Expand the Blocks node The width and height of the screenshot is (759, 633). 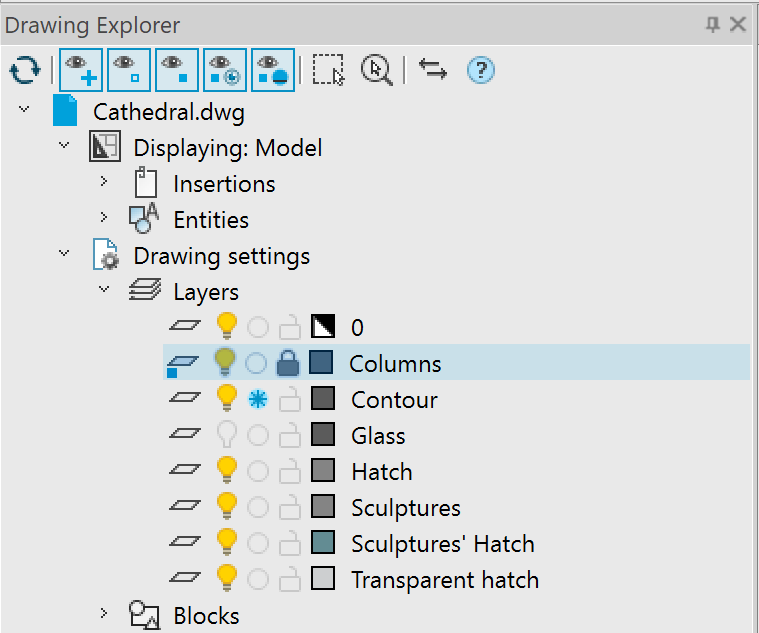104,616
